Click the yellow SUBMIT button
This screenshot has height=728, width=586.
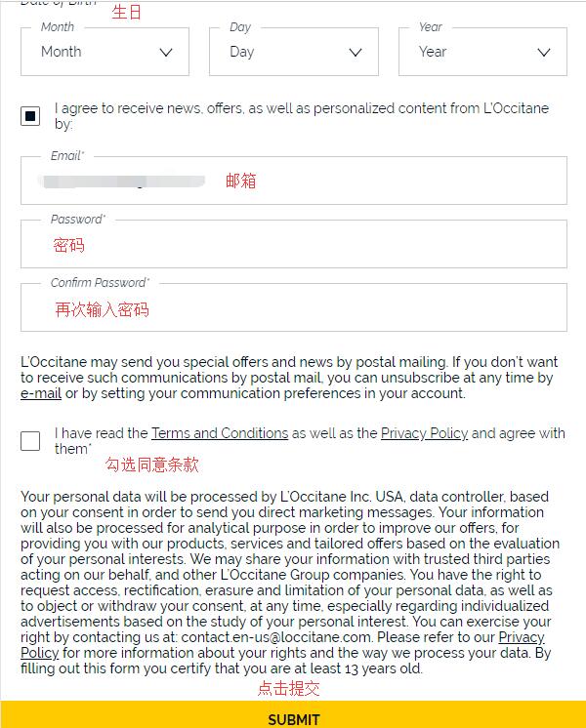(293, 714)
